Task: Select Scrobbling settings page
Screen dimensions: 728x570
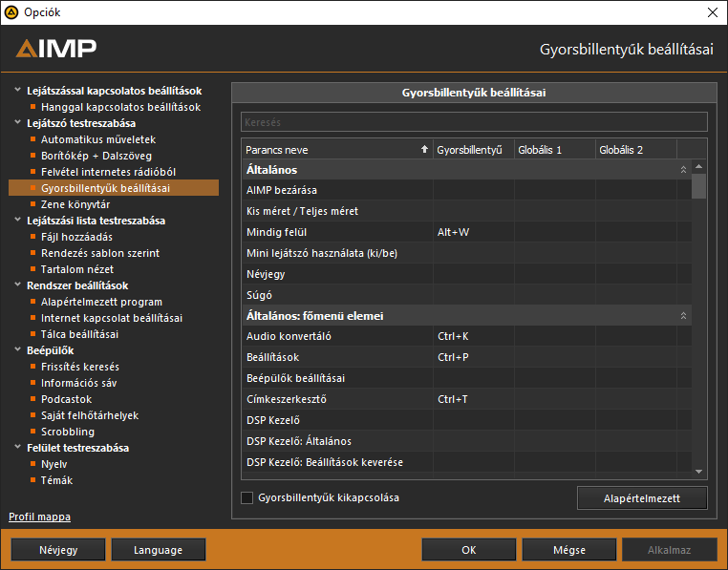Action: (x=68, y=433)
